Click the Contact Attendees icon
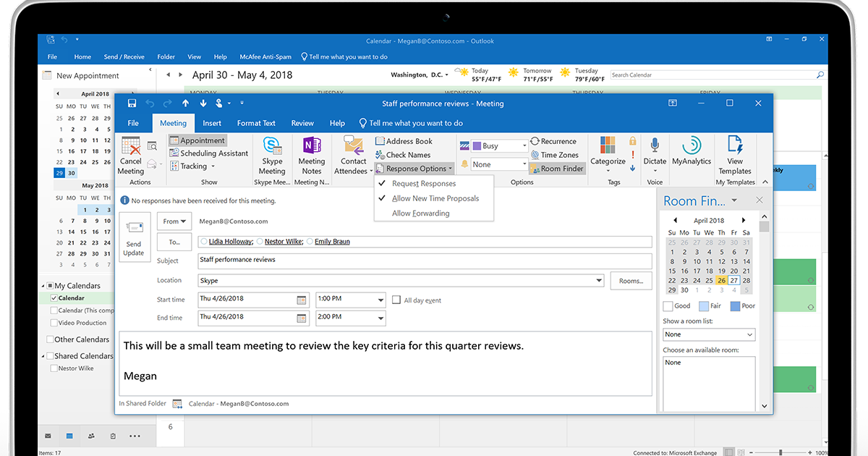Screen dimensions: 868x456 (x=354, y=145)
